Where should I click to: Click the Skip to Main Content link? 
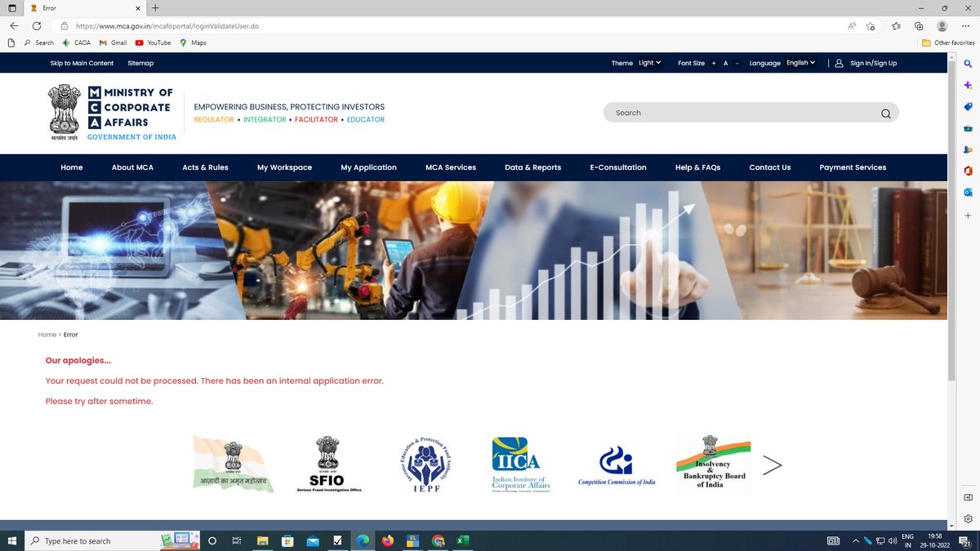pos(82,63)
